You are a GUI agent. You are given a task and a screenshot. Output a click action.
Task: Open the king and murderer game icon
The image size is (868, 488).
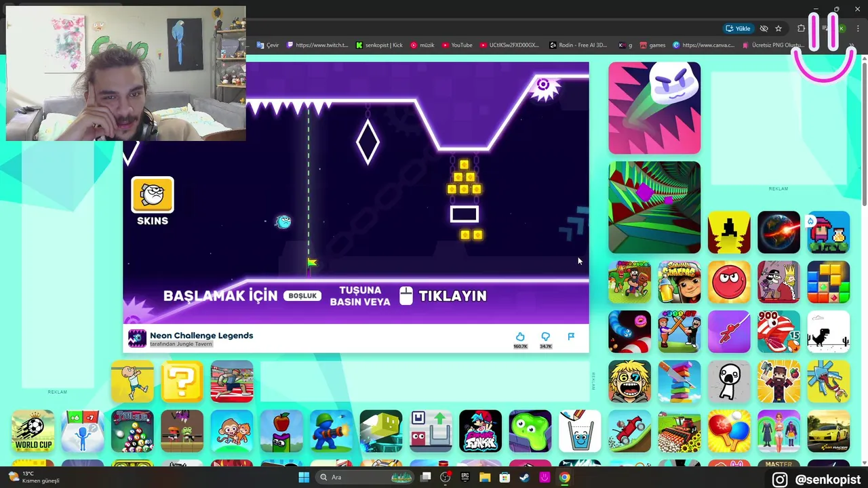tap(778, 282)
